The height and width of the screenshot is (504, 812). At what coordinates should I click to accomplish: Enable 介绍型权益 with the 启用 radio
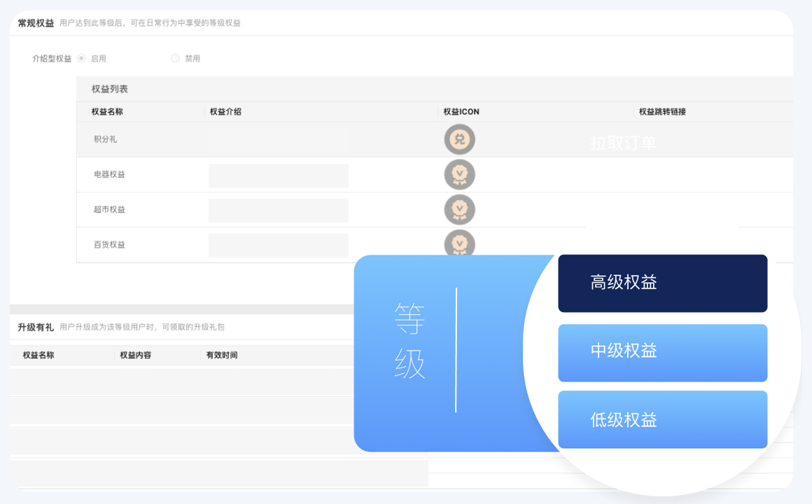click(x=82, y=59)
